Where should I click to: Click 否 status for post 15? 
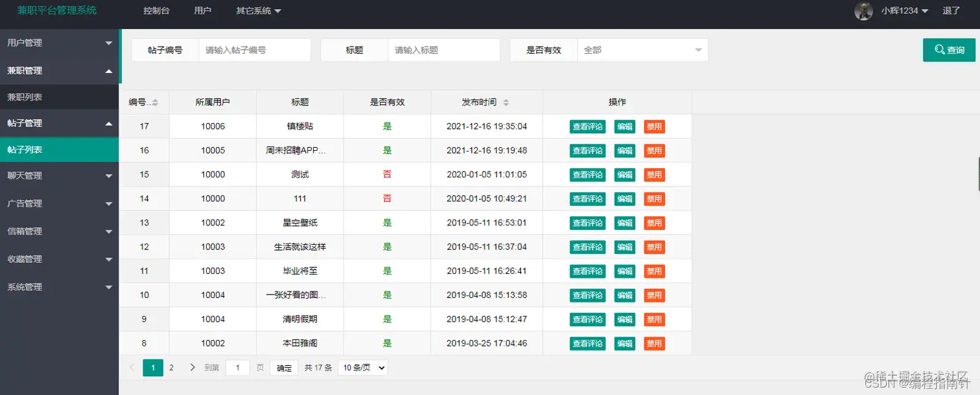pos(387,174)
